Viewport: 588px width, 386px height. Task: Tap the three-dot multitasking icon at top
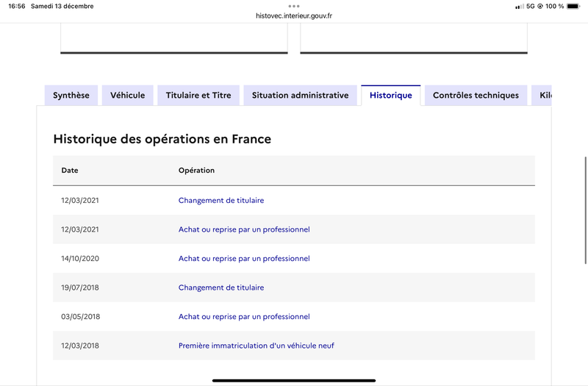(x=294, y=6)
